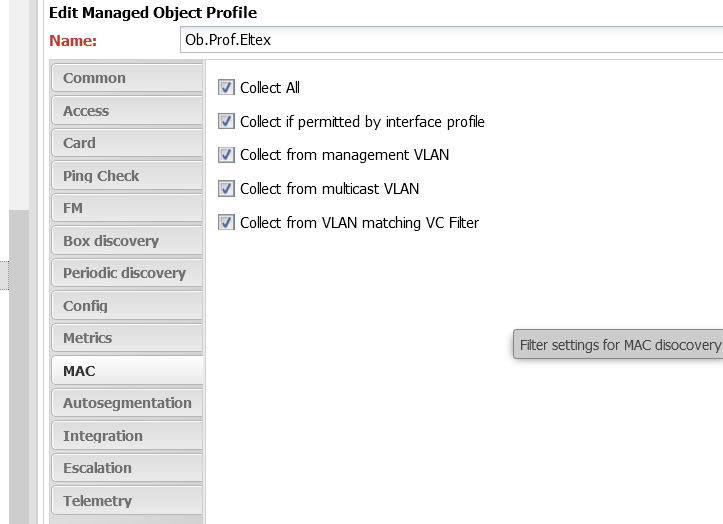Open the Ping Check tab

pyautogui.click(x=127, y=176)
